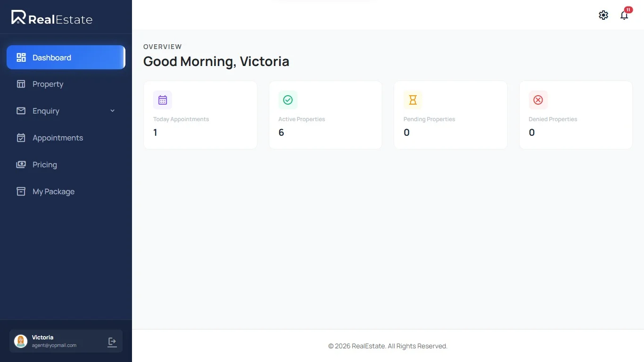Click the Property building icon
The height and width of the screenshot is (362, 644).
pos(21,84)
